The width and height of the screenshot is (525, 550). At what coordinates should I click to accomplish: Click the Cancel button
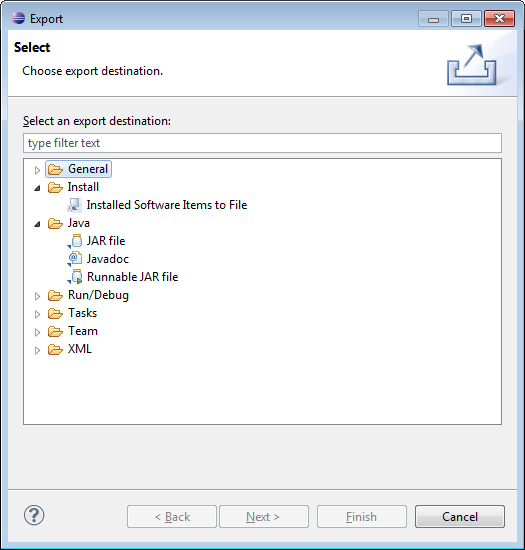click(x=460, y=516)
